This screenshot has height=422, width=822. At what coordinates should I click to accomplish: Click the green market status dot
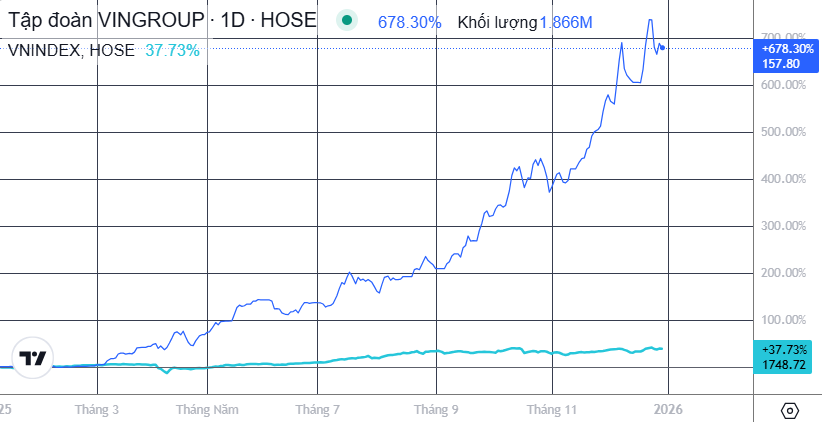click(x=346, y=21)
